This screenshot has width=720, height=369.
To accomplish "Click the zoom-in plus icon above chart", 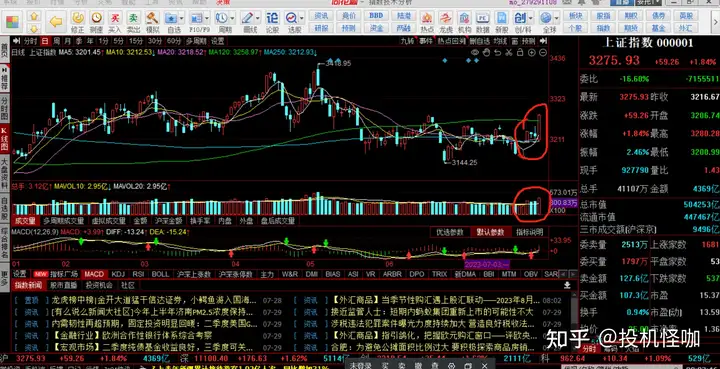I will pyautogui.click(x=532, y=52).
